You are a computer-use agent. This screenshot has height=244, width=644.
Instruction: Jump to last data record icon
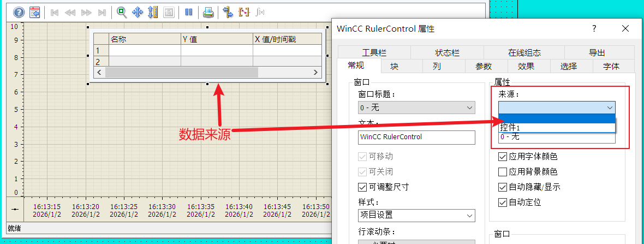pos(102,13)
